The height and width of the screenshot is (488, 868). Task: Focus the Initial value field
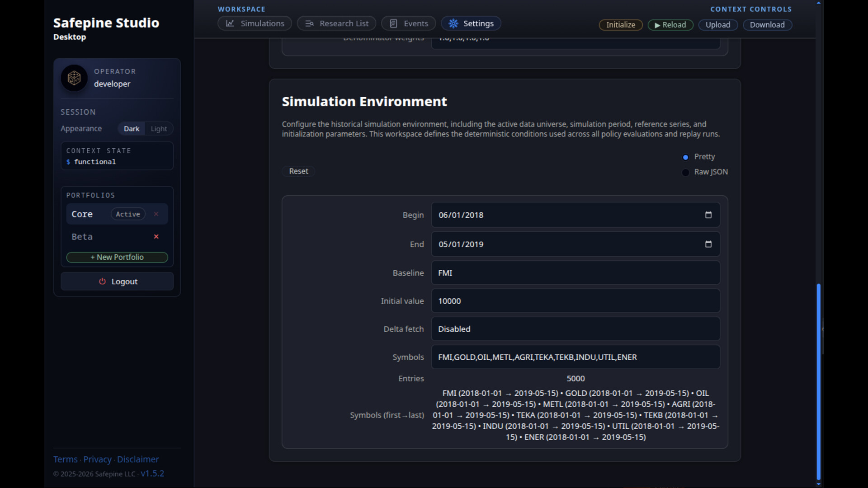[x=576, y=301]
